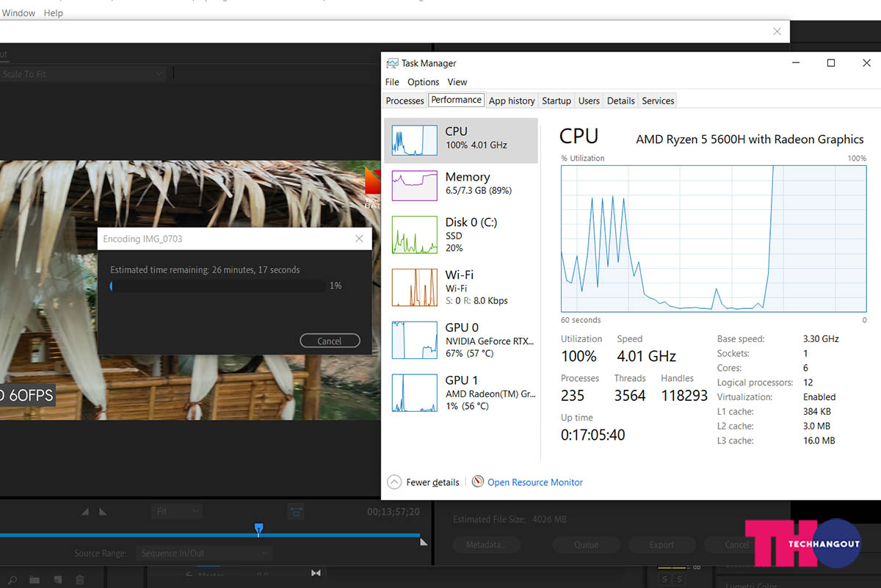The width and height of the screenshot is (881, 588).
Task: Click the Handles count '118293'
Action: point(684,396)
